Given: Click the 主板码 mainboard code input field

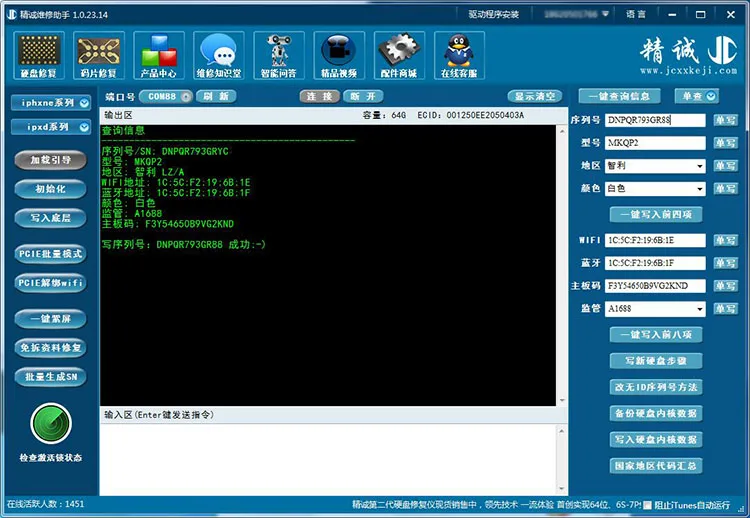Looking at the screenshot, I should point(655,286).
